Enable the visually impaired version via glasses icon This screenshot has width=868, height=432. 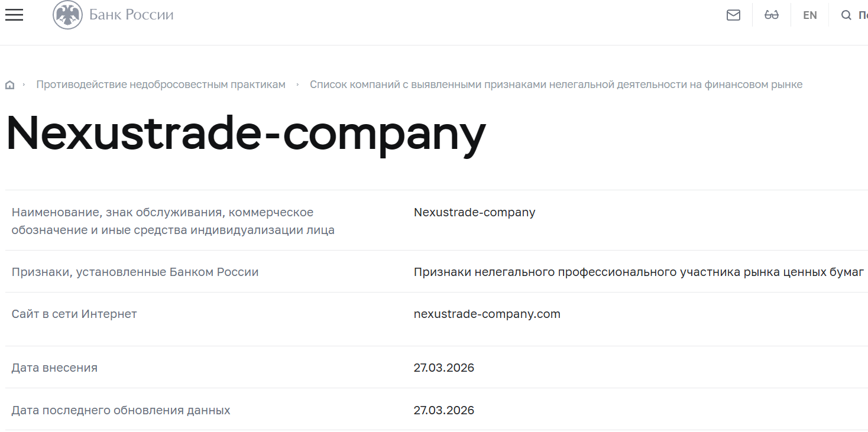[771, 15]
